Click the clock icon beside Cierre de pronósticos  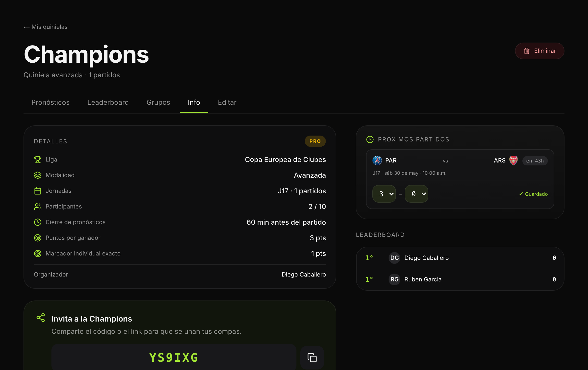[x=38, y=222]
